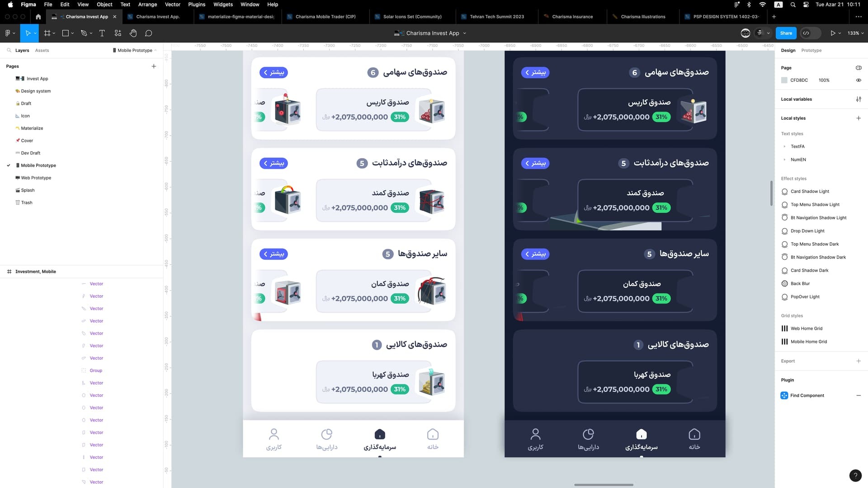
Task: Switch to Assets panel tab
Action: point(42,50)
